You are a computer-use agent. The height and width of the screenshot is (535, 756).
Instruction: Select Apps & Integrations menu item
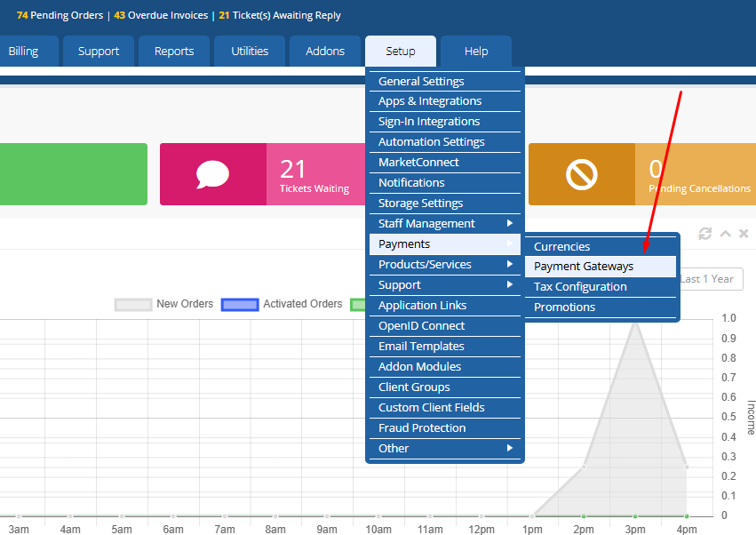click(444, 101)
